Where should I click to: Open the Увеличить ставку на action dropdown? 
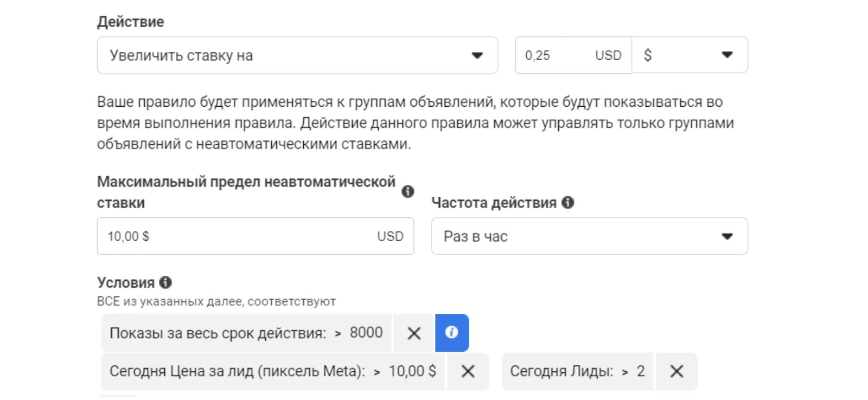coord(297,55)
